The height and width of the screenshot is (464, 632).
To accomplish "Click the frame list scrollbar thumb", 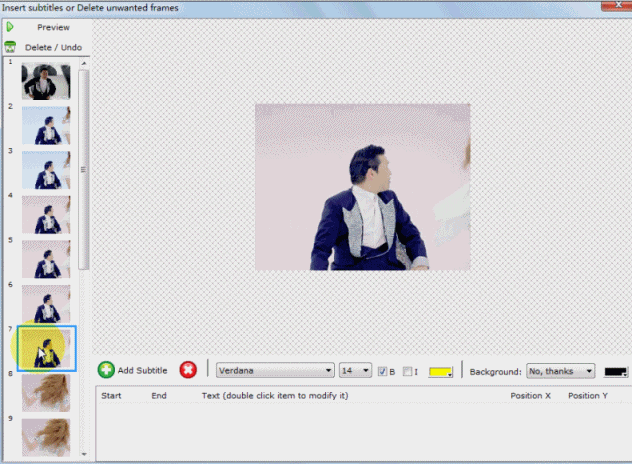I will pos(84,169).
